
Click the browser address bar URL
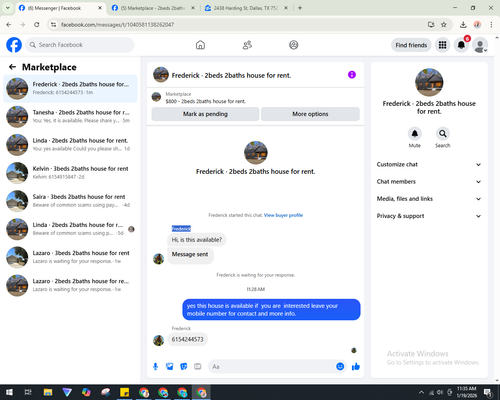[118, 25]
